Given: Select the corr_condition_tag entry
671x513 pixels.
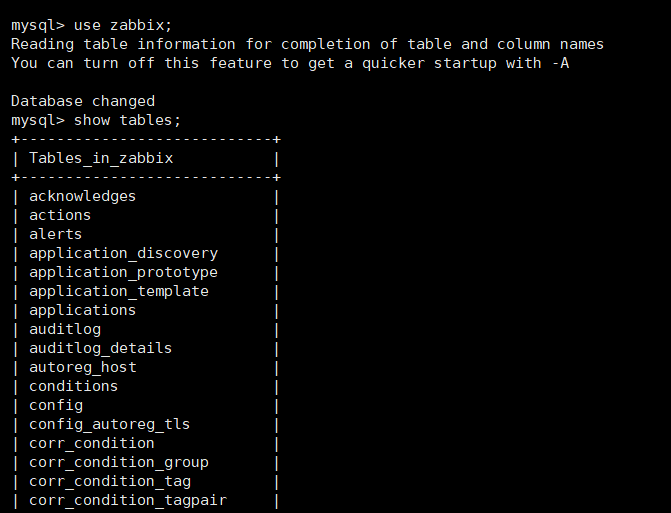Looking at the screenshot, I should (110, 481).
